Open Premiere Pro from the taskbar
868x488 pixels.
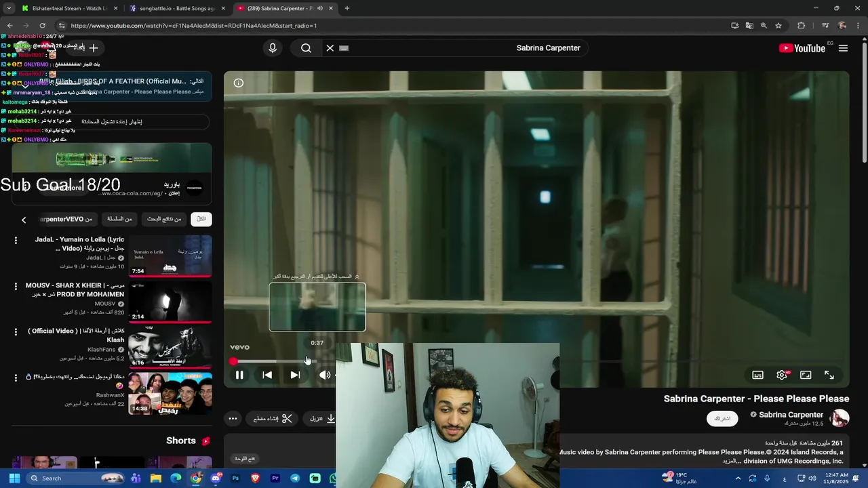click(x=275, y=478)
